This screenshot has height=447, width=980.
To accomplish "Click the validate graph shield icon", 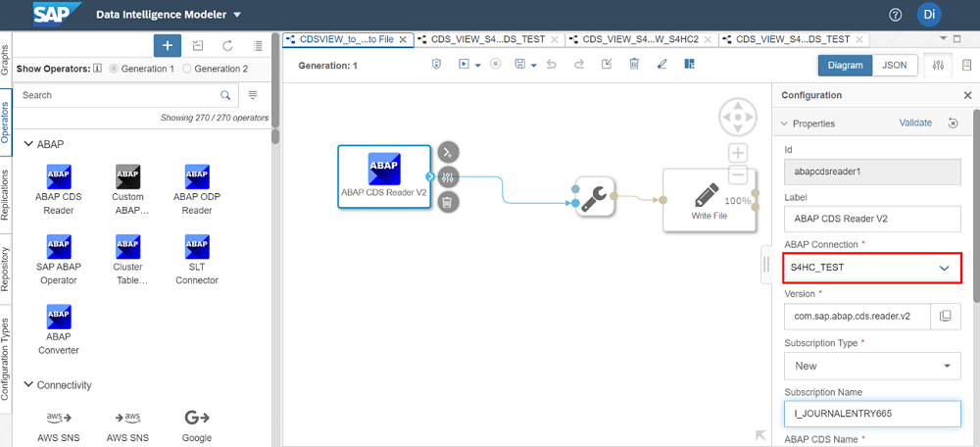I will [437, 64].
